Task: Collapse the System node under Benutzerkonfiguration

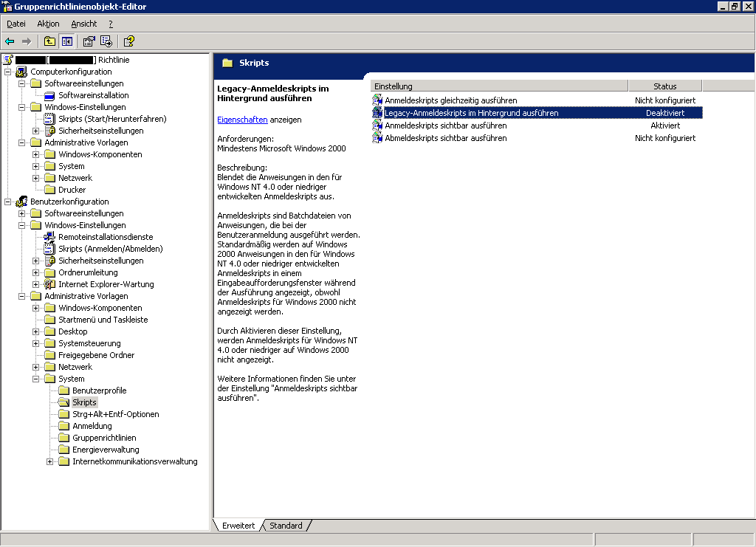Action: [35, 379]
